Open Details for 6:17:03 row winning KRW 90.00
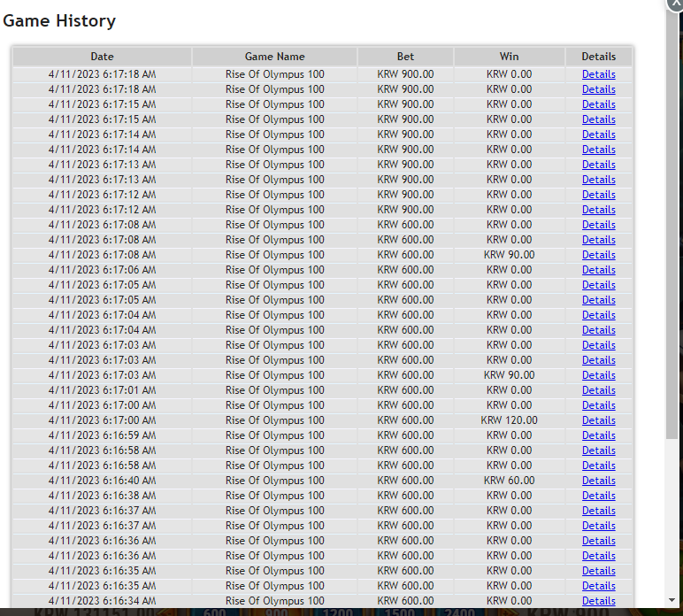This screenshot has width=683, height=616. [x=598, y=375]
